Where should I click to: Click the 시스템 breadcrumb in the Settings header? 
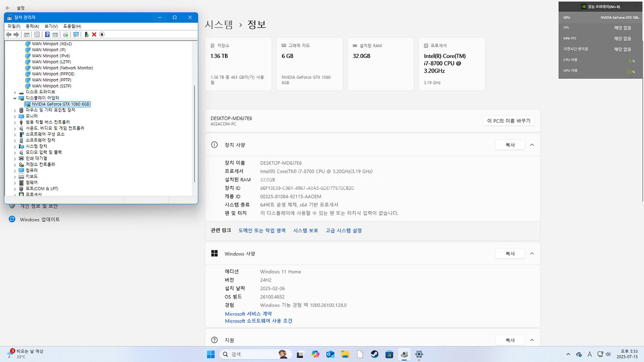coord(219,24)
